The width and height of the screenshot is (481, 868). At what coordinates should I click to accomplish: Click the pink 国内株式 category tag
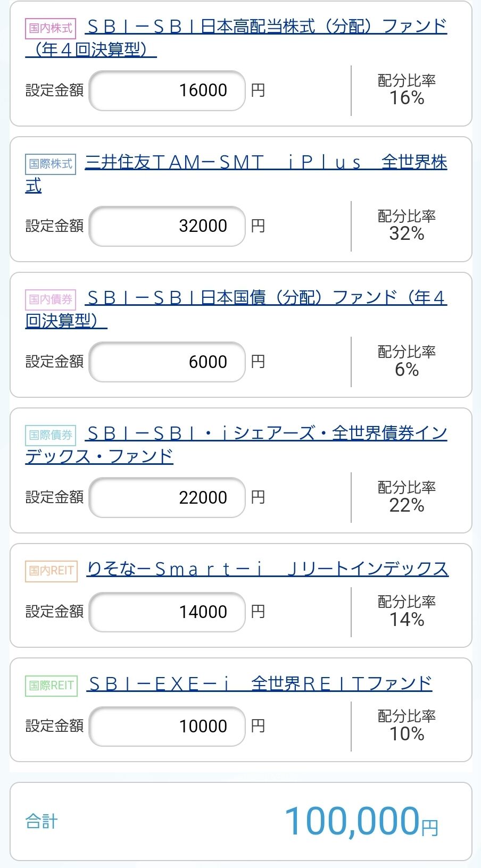[x=51, y=28]
